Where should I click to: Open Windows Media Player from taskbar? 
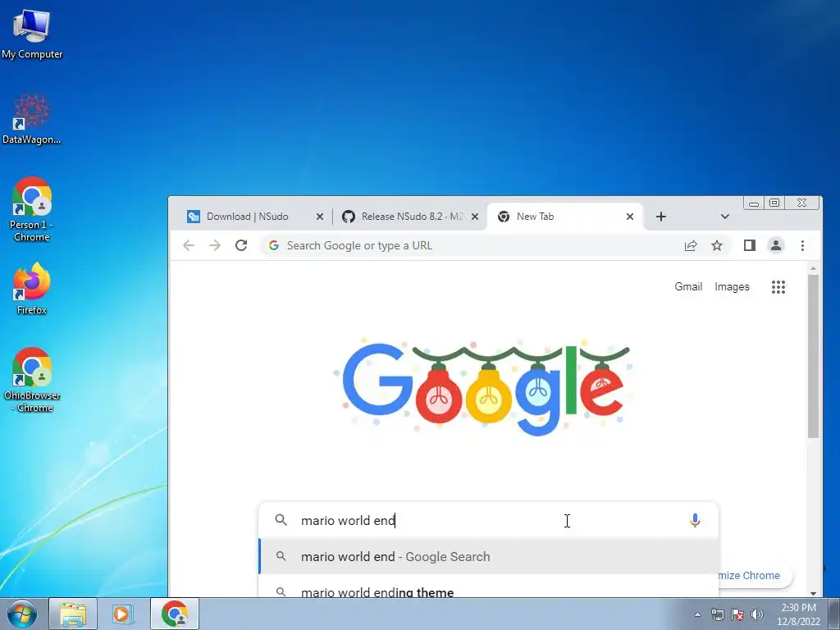(123, 614)
